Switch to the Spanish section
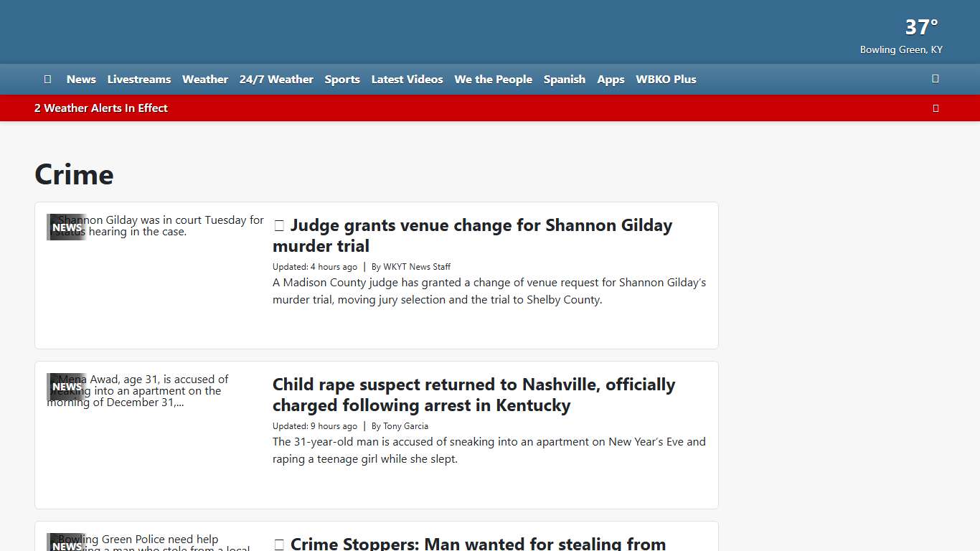 coord(565,80)
